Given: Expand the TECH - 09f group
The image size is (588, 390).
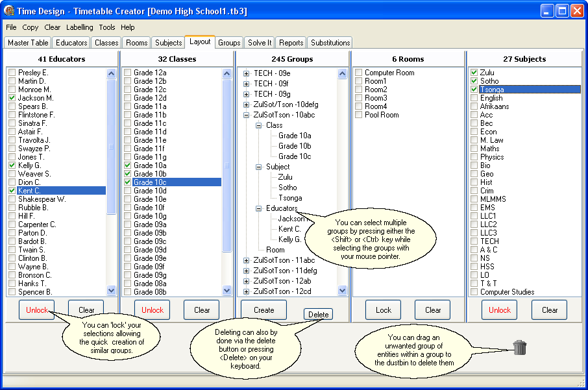Looking at the screenshot, I should click(246, 84).
